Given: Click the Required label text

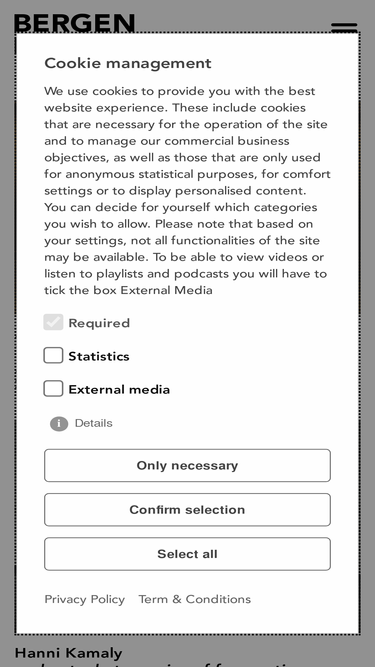Looking at the screenshot, I should pyautogui.click(x=99, y=323).
